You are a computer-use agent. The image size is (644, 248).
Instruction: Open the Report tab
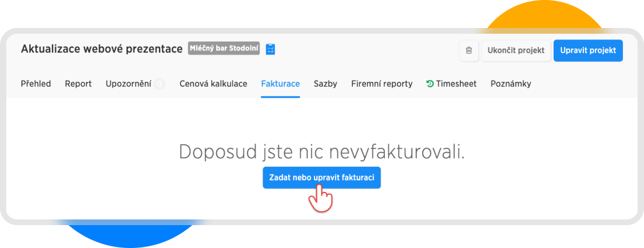[x=78, y=84]
